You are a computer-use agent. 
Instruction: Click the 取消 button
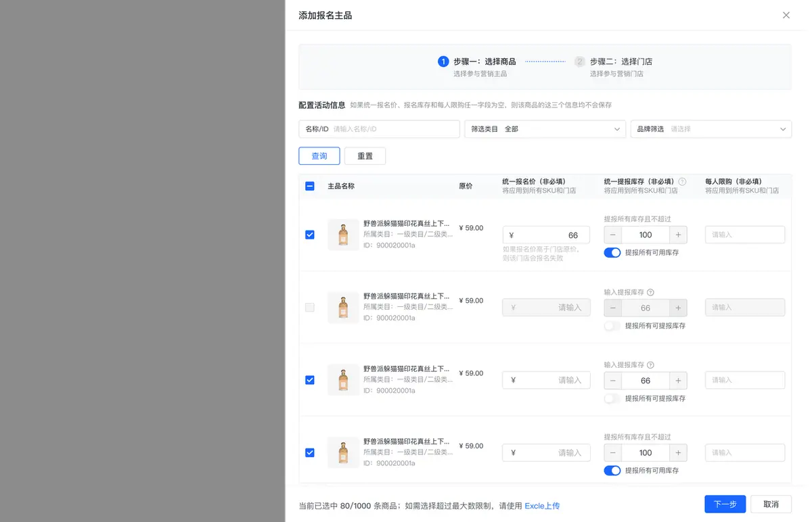pos(771,504)
